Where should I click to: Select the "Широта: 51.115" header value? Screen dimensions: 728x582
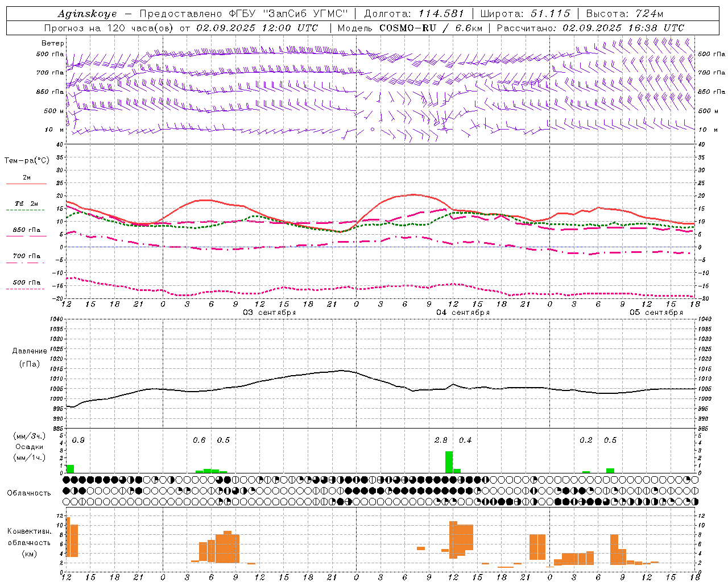point(525,14)
